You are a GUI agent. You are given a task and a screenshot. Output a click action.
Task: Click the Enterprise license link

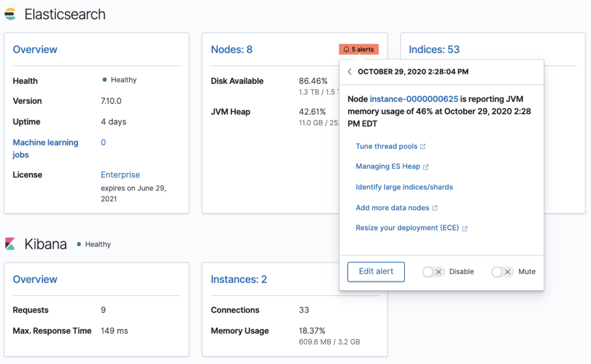(120, 175)
